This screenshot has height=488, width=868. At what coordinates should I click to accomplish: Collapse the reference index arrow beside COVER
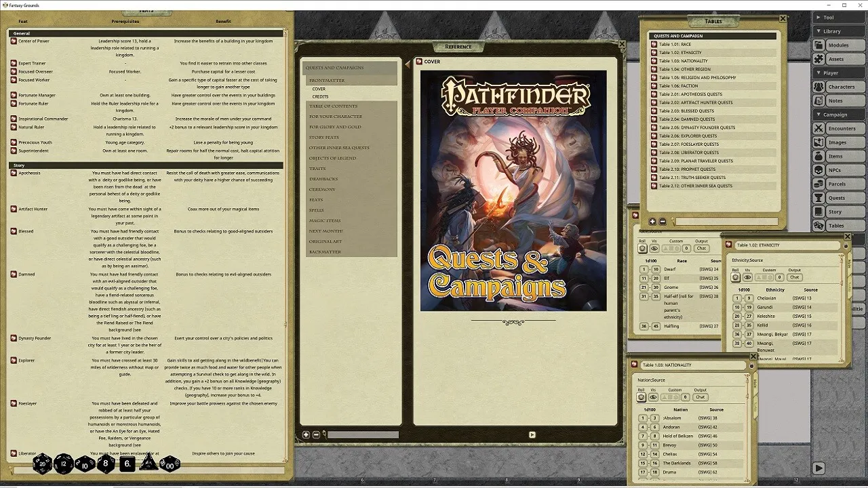408,64
